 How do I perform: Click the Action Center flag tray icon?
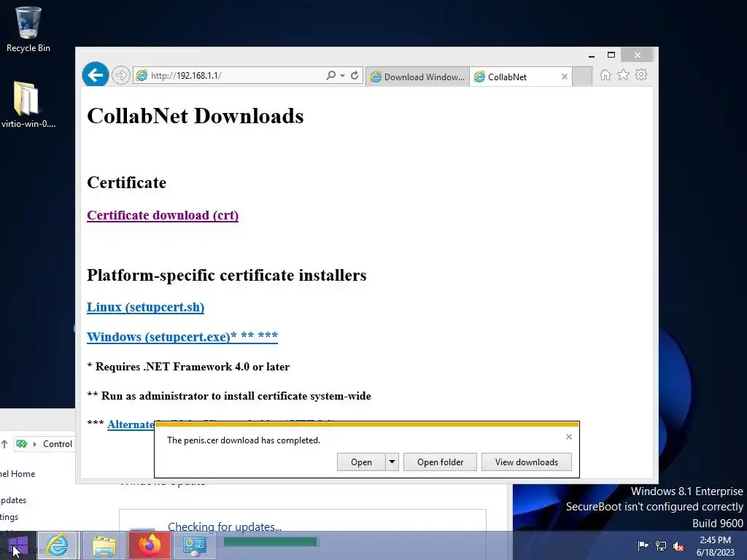pos(643,545)
